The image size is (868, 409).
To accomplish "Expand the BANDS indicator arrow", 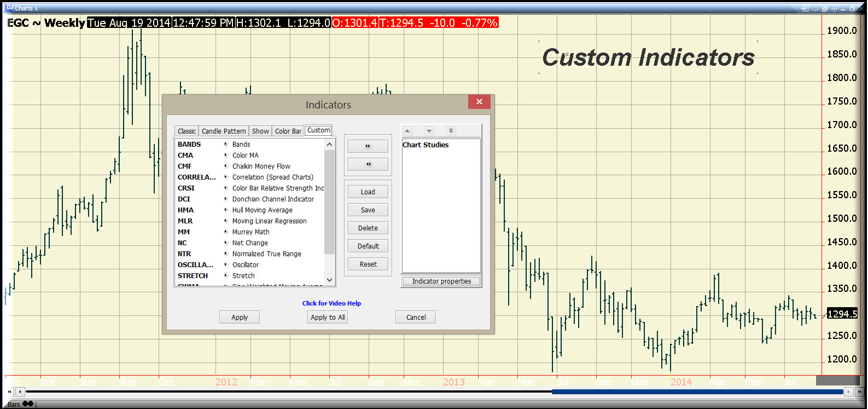I will 225,144.
